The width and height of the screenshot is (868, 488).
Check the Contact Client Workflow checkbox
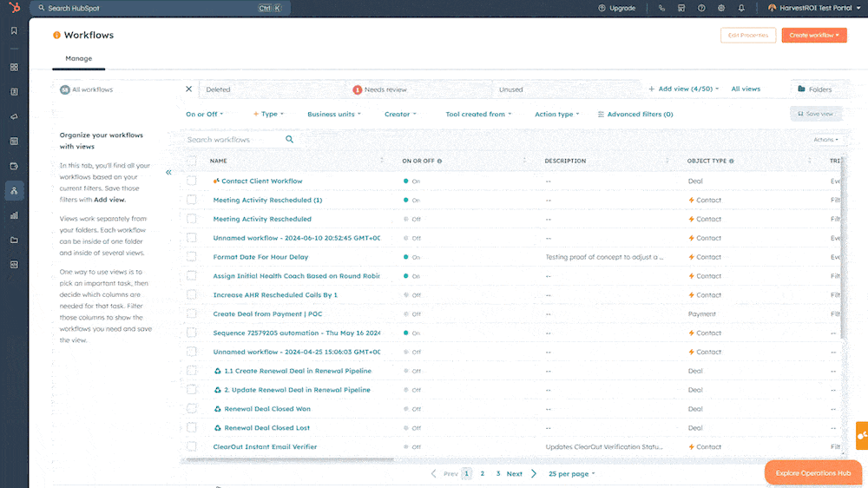[192, 181]
